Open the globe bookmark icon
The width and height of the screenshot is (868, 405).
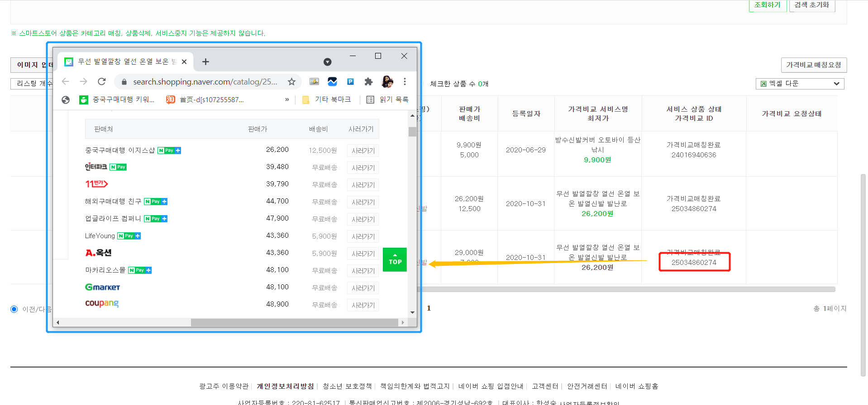click(x=66, y=100)
